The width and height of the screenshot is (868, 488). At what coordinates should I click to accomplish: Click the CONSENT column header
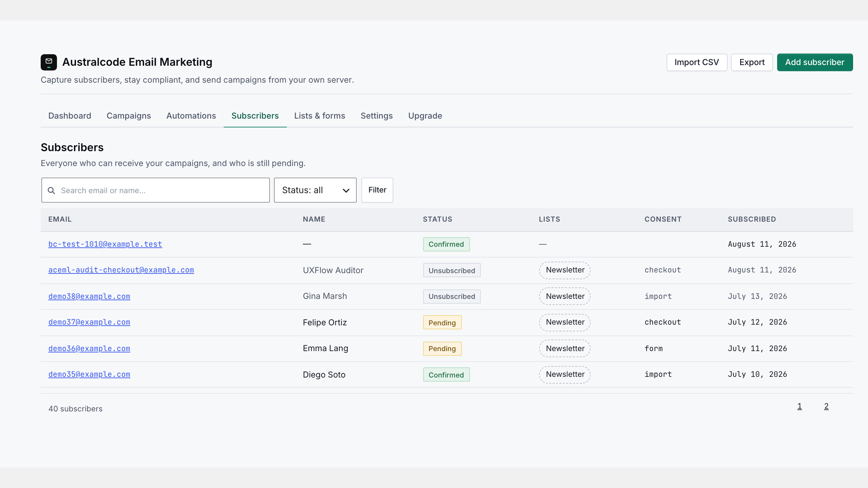pyautogui.click(x=663, y=219)
